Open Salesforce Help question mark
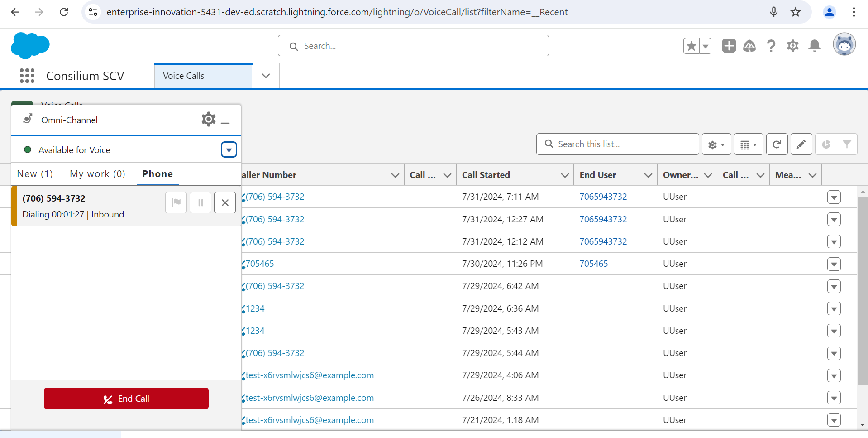The image size is (868, 438). click(x=771, y=46)
